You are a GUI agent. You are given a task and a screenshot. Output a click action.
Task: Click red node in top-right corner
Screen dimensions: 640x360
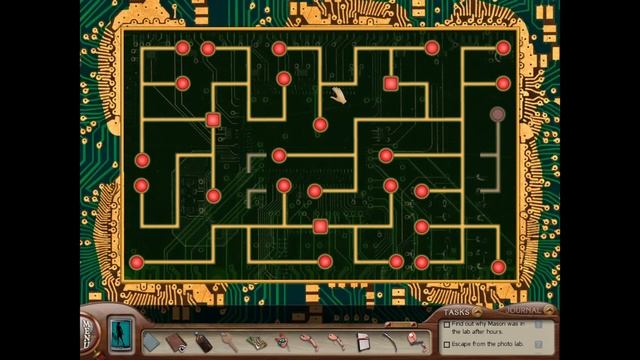(x=503, y=48)
